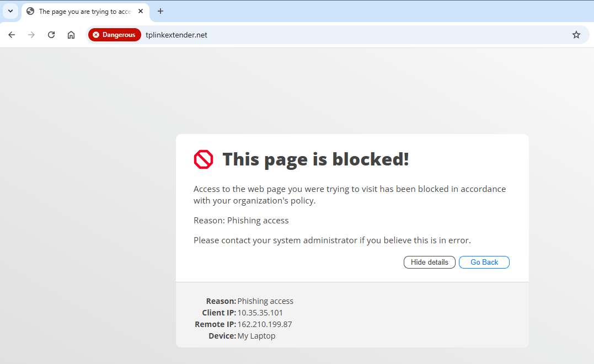The width and height of the screenshot is (594, 364).
Task: Click the red blocked circle icon
Action: (204, 159)
